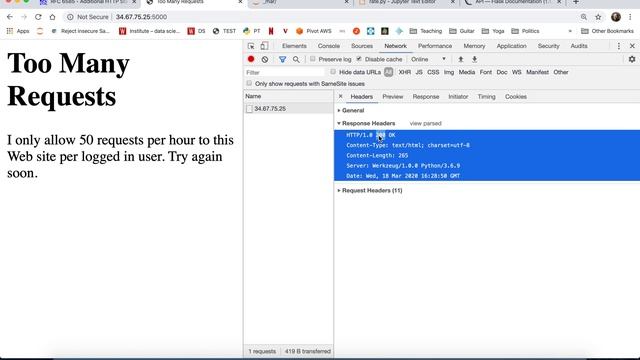Open the Yoga bookmarks folder
The height and width of the screenshot is (360, 640).
(493, 31)
